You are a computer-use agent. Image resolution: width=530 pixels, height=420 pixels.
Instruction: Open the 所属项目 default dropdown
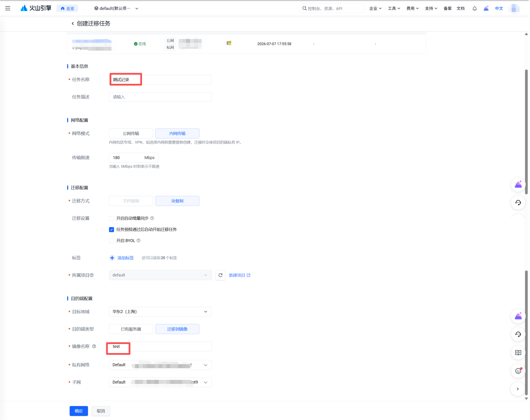coord(160,275)
